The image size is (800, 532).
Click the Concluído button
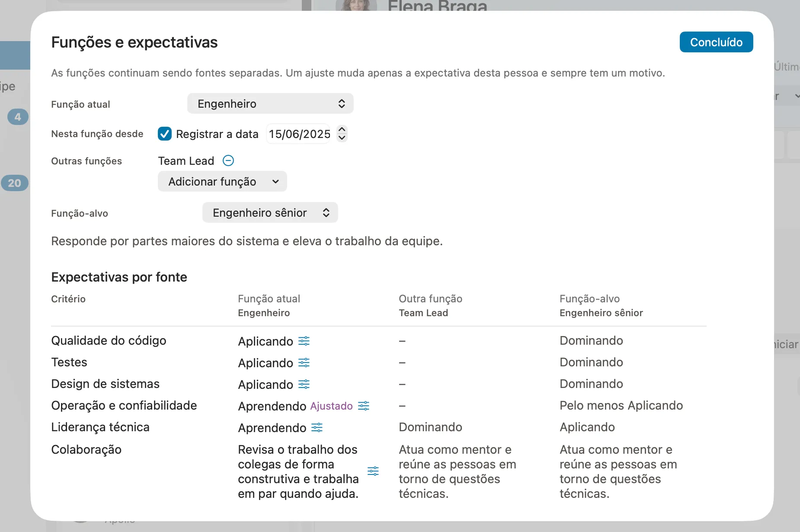[716, 42]
